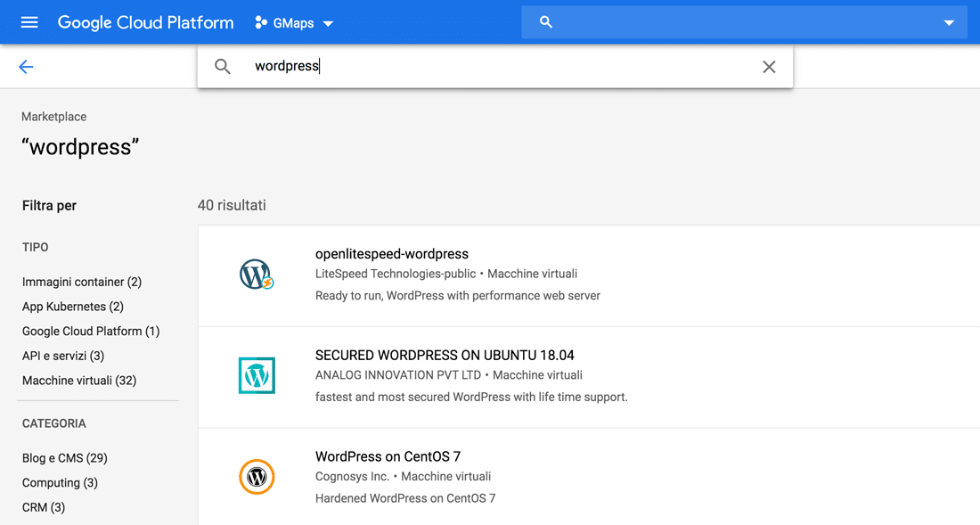980x525 pixels.
Task: Go back using the left arrow
Action: 26,67
